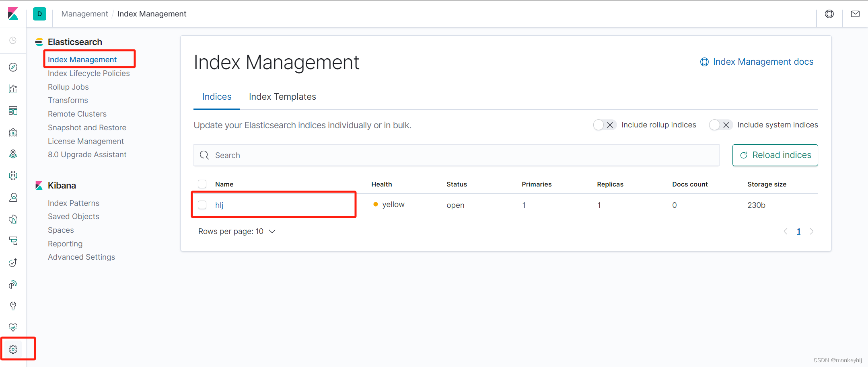The height and width of the screenshot is (367, 868).
Task: Open Canvas icon in sidebar
Action: point(13,132)
